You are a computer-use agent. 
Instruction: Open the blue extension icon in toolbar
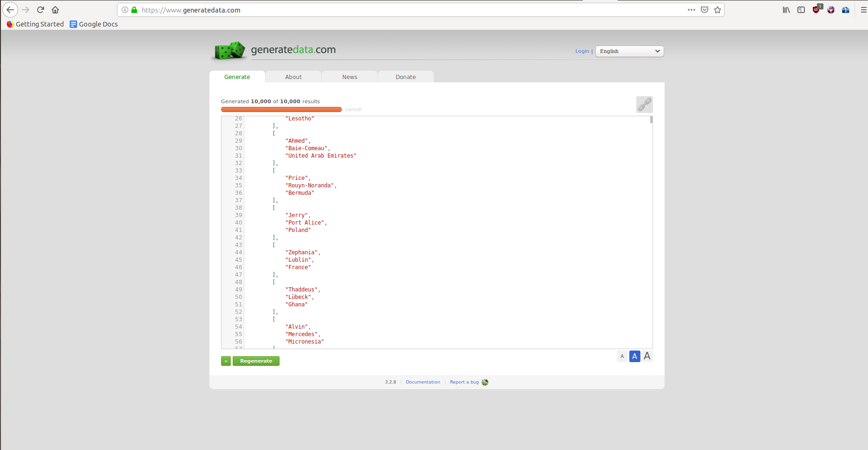tap(846, 10)
